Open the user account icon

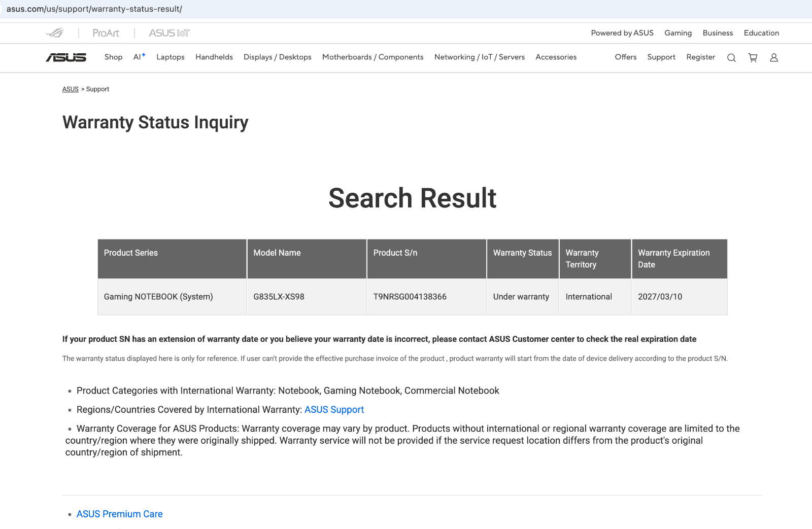[x=774, y=58]
